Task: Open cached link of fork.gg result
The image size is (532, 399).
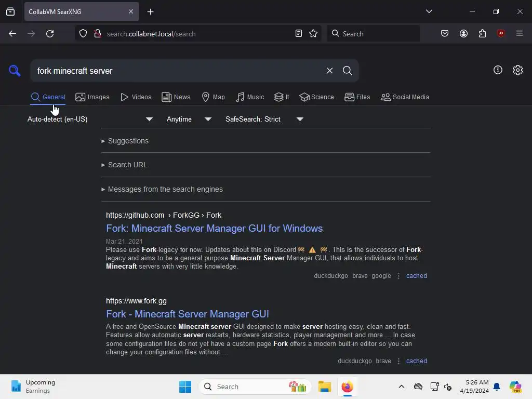Action: pyautogui.click(x=417, y=361)
